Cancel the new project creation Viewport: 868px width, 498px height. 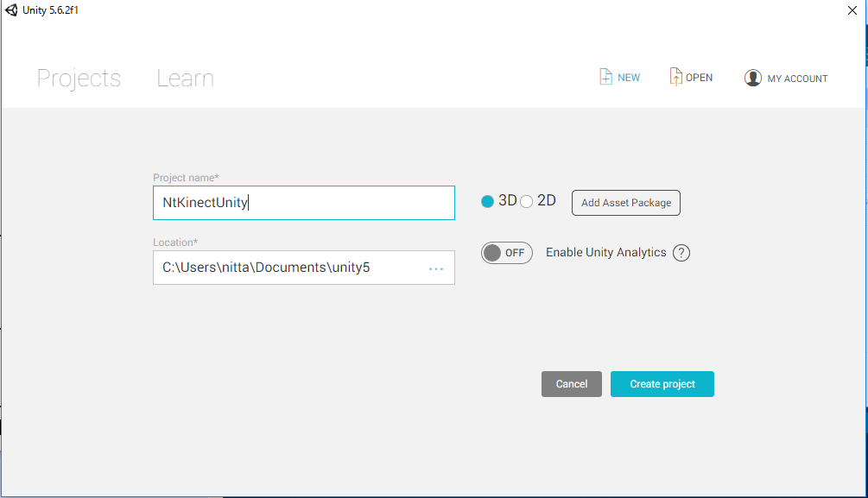coord(572,384)
